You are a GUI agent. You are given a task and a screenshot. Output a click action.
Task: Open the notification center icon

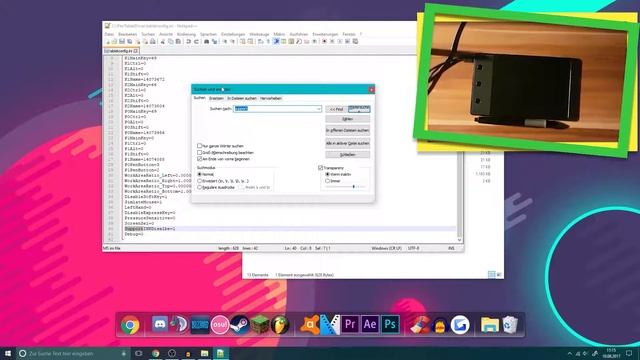pos(629,353)
